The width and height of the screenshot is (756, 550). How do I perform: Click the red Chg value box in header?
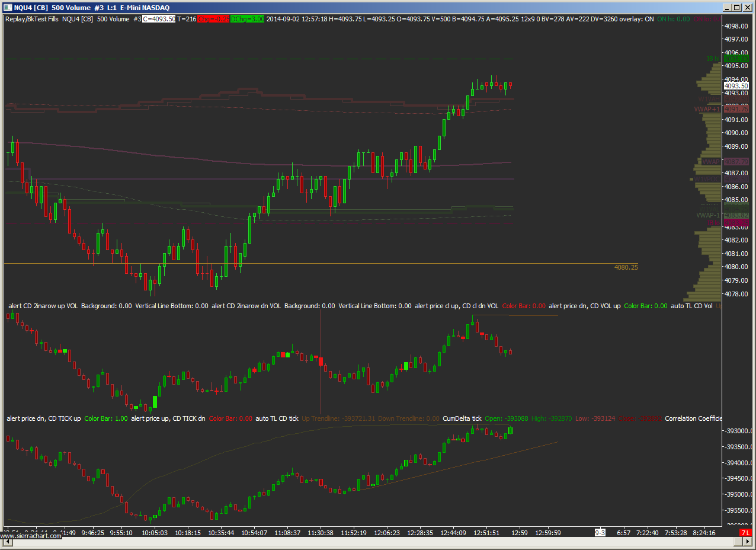213,19
